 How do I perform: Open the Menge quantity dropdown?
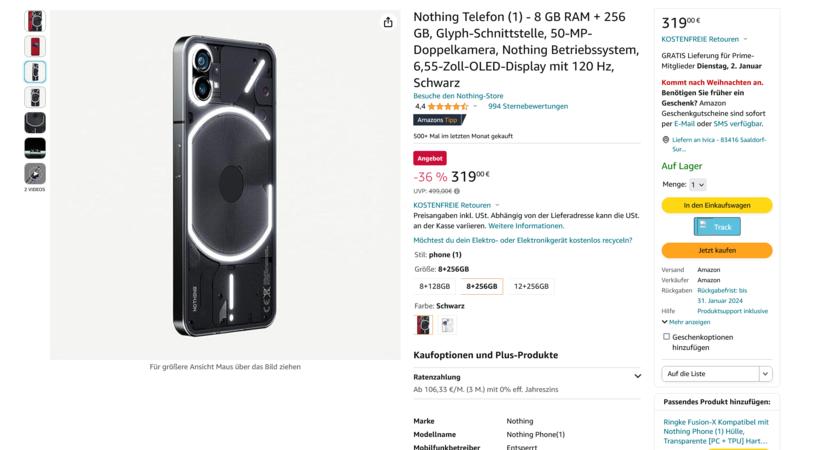click(x=698, y=184)
